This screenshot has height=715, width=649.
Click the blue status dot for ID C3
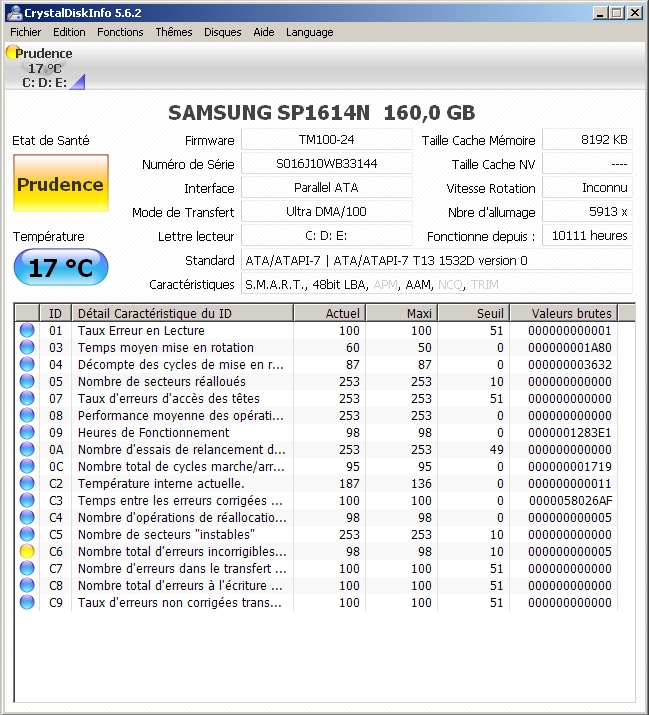point(27,501)
